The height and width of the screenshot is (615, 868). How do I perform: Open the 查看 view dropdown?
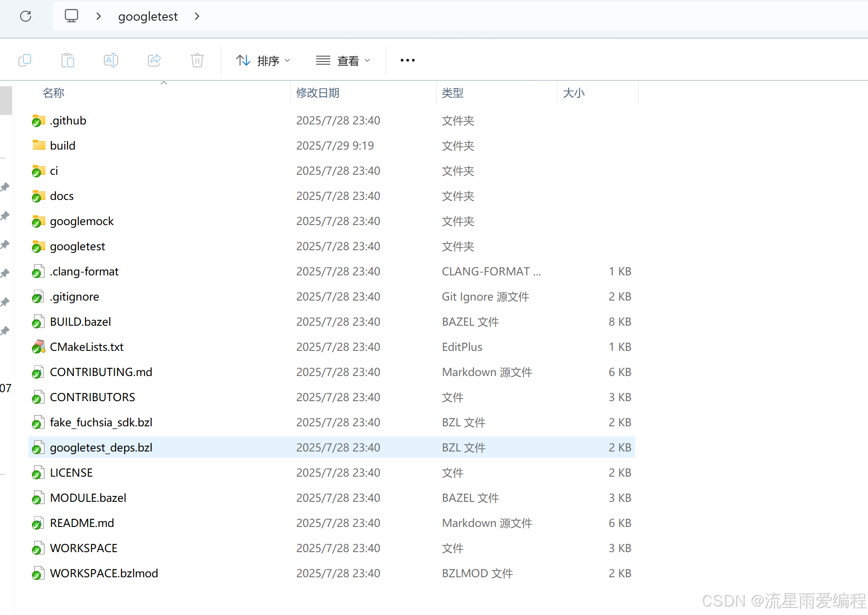(x=343, y=60)
